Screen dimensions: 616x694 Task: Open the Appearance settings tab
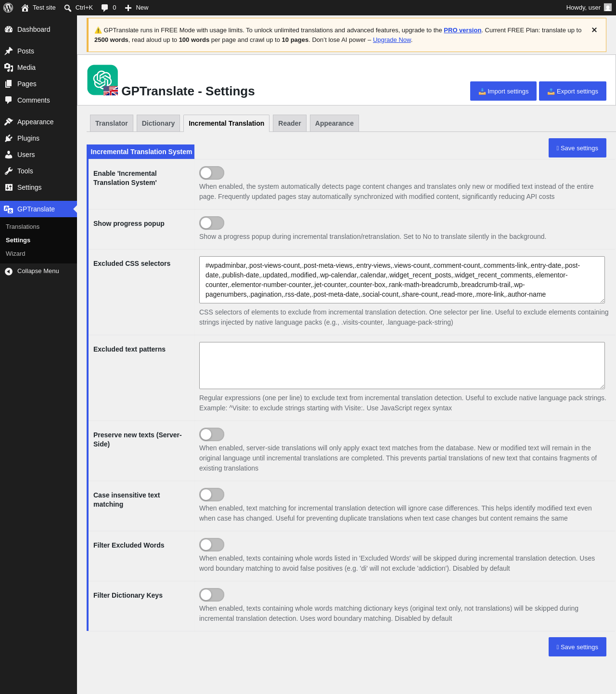tap(334, 123)
